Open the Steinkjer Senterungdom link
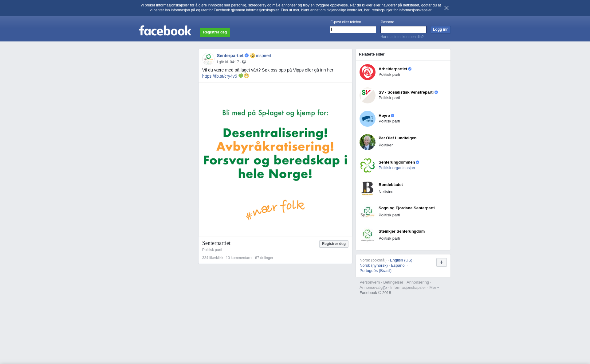The width and height of the screenshot is (590, 364). tap(402, 231)
